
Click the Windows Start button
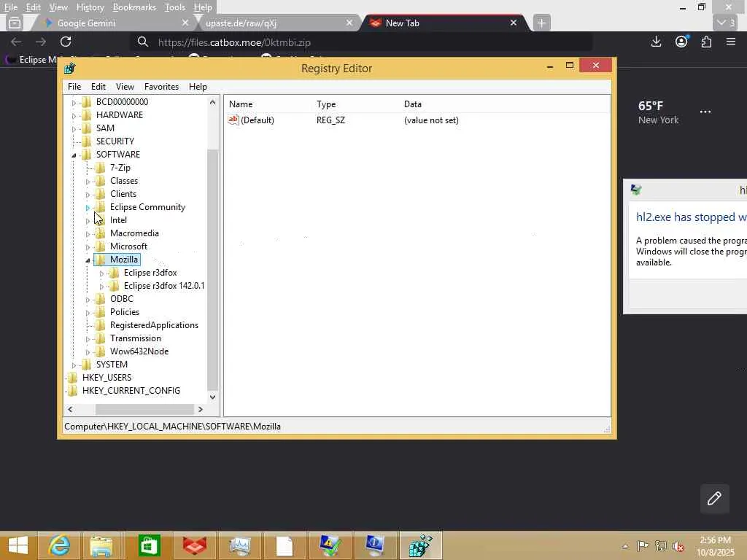[x=18, y=545]
